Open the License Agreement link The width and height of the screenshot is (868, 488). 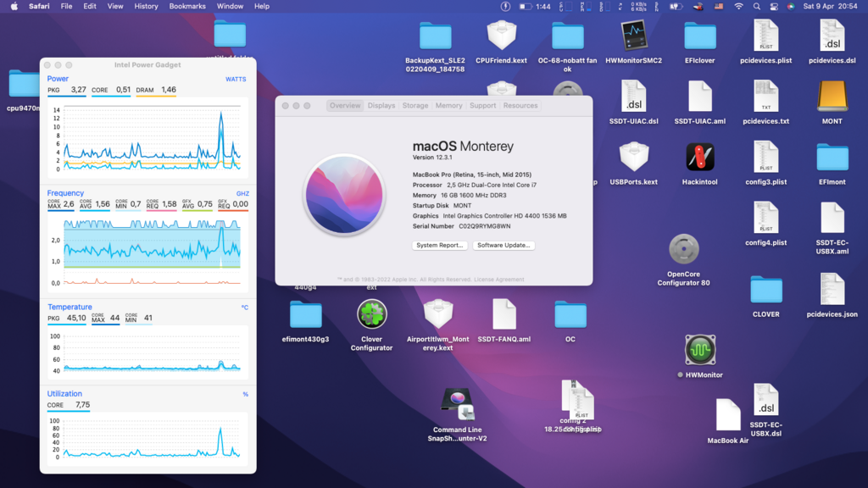(498, 280)
